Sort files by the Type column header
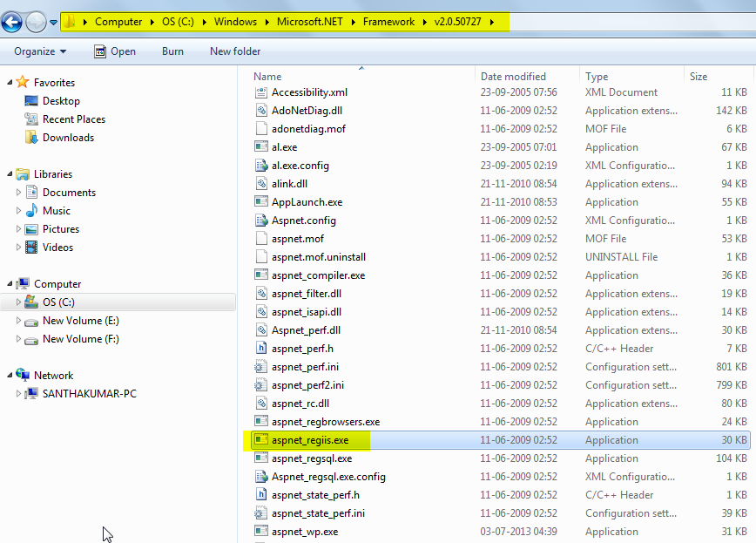 click(597, 76)
